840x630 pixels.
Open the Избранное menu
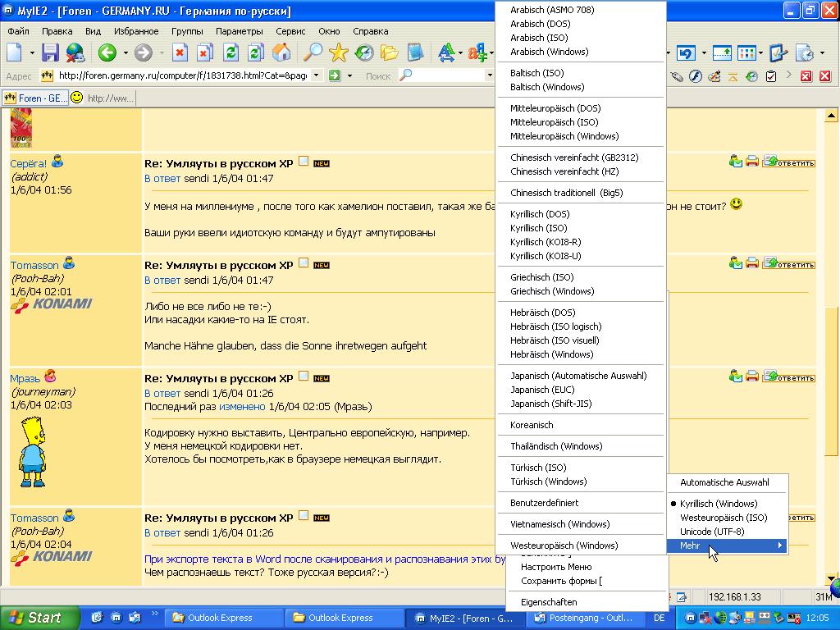(136, 31)
